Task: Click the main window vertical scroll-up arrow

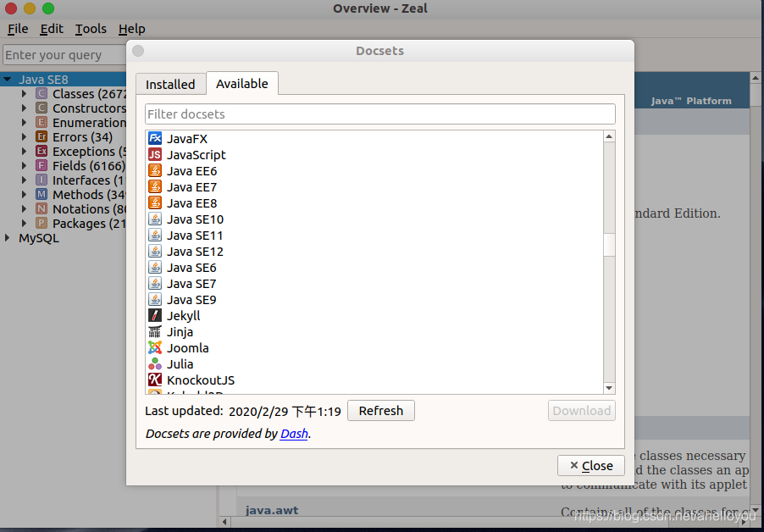Action: pos(756,77)
